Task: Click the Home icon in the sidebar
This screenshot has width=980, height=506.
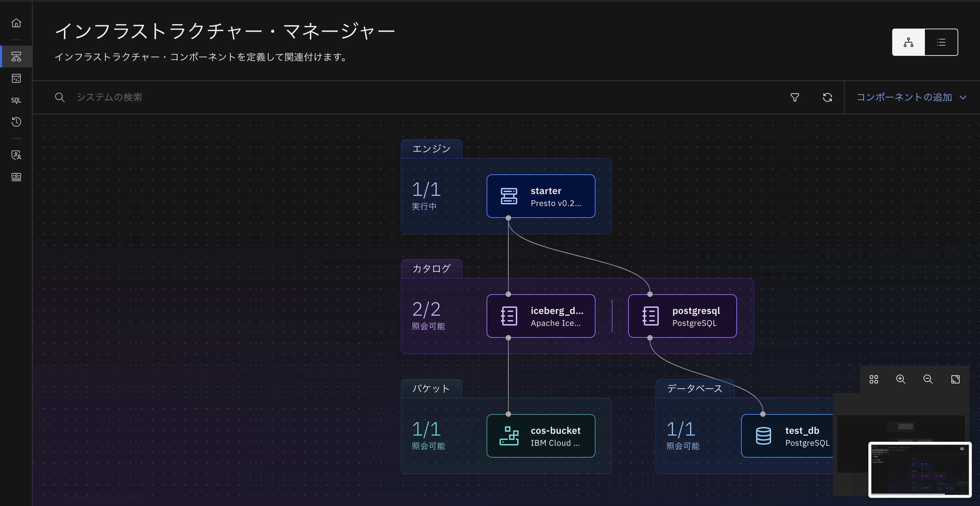Action: 16,23
